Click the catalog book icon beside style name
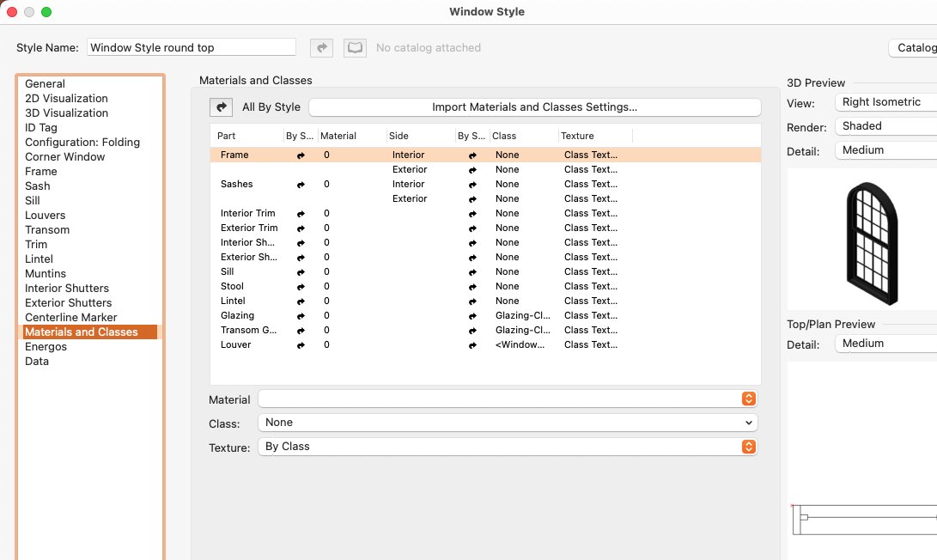This screenshot has width=937, height=560. pos(355,48)
